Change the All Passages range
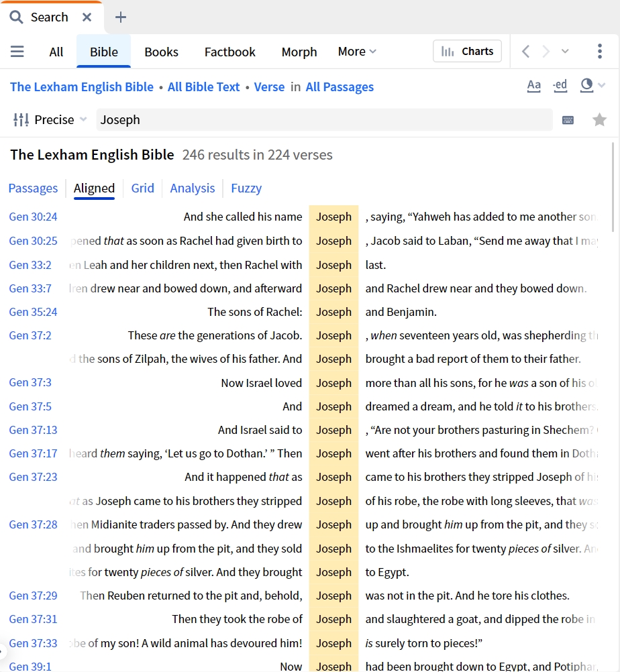This screenshot has width=620, height=672. coord(340,87)
